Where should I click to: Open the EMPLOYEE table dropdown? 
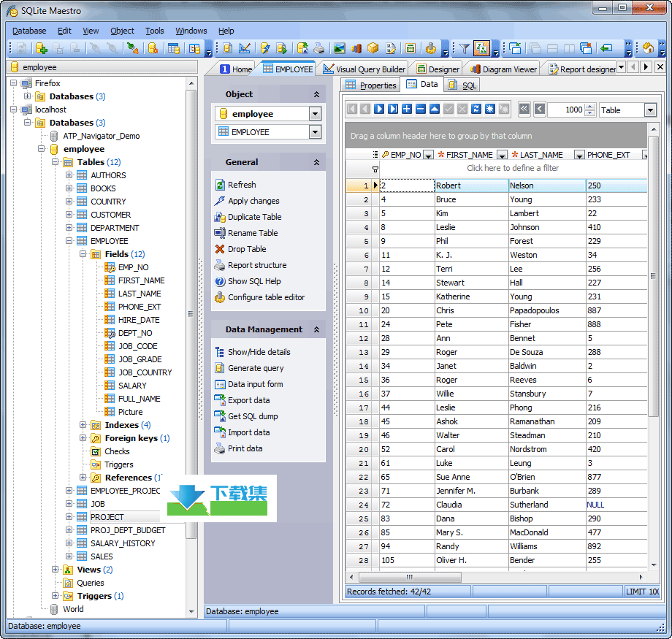click(315, 132)
